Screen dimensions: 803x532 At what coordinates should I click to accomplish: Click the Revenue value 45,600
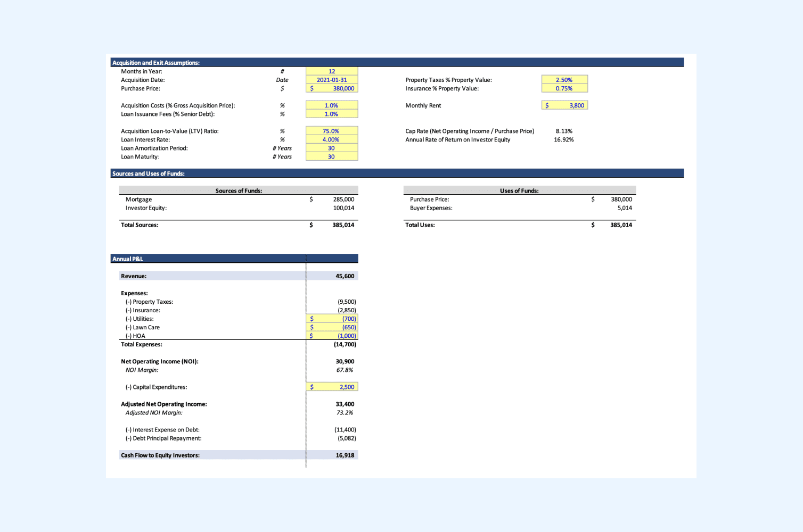click(x=345, y=276)
